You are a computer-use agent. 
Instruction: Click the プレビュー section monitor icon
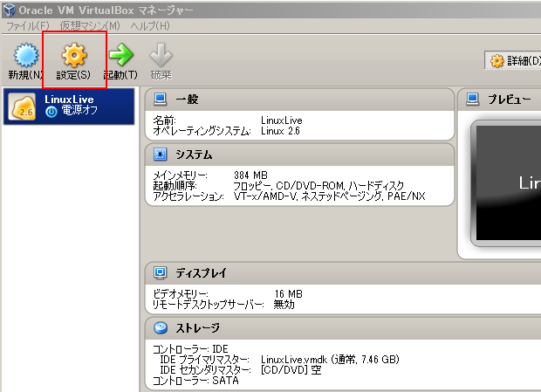(472, 100)
